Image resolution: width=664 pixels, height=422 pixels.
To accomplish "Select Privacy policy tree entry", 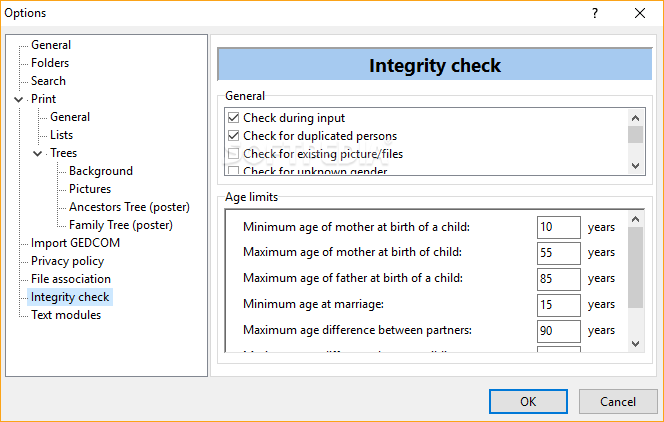I will 67,261.
